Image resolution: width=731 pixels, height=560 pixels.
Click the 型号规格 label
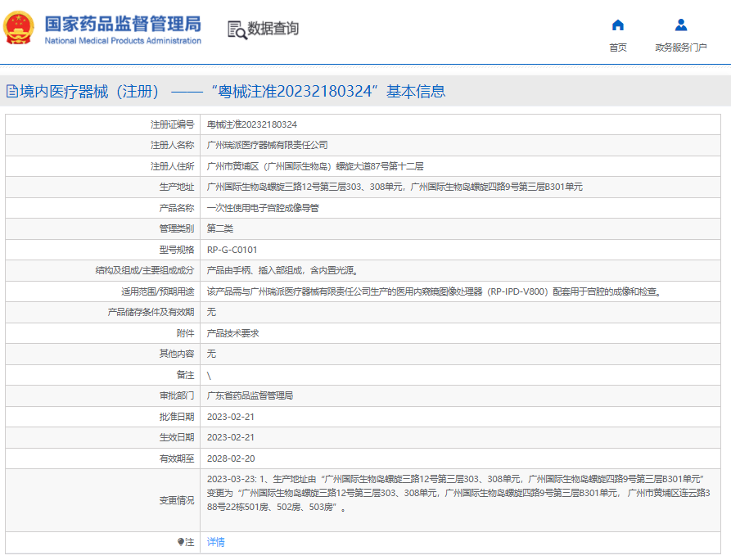point(177,250)
